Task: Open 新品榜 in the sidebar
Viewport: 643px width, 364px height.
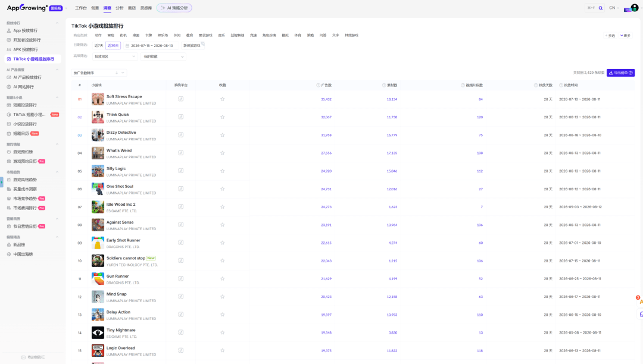Action: click(x=19, y=245)
